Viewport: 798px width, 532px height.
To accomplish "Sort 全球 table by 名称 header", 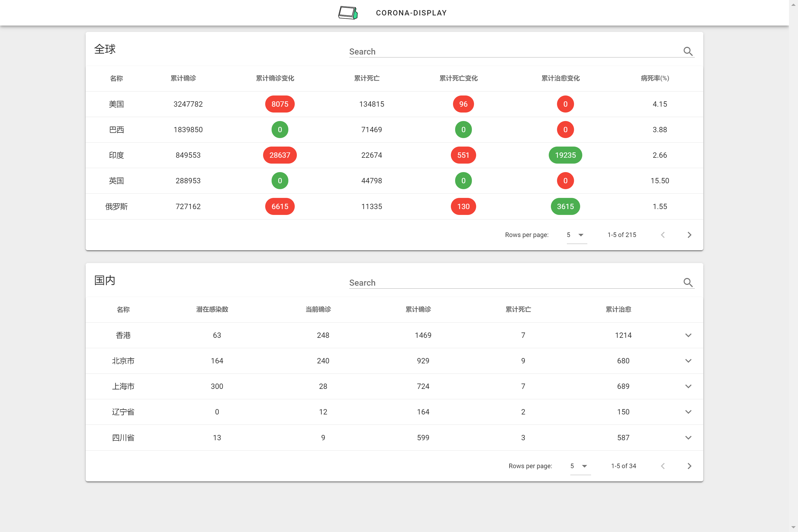I will click(x=117, y=78).
